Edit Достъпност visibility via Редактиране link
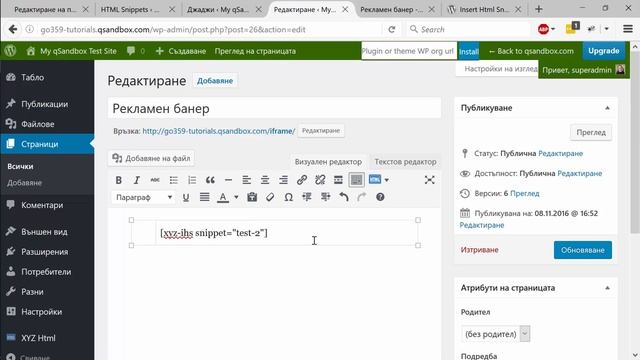Screen dimensions: 640x360 coord(580,173)
